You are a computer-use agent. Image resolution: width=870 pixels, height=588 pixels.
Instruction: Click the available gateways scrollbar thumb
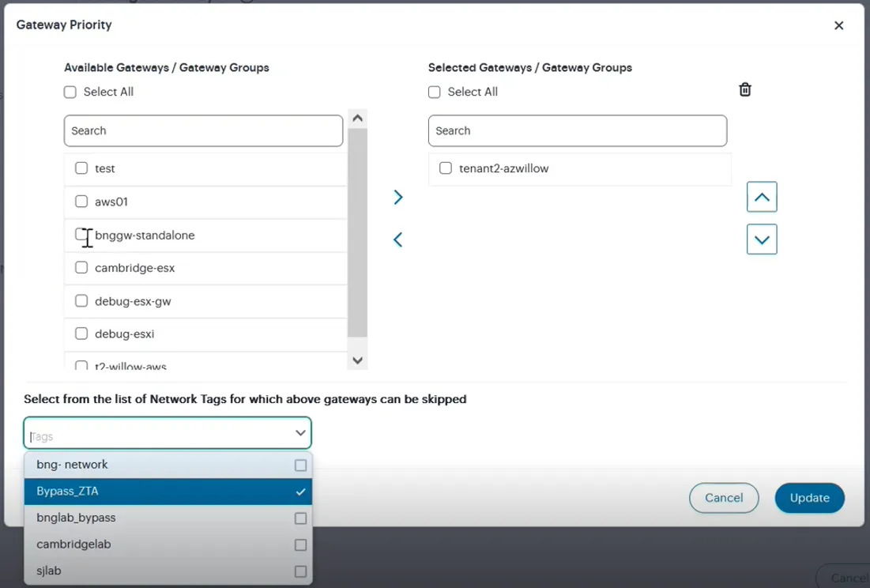coord(358,232)
